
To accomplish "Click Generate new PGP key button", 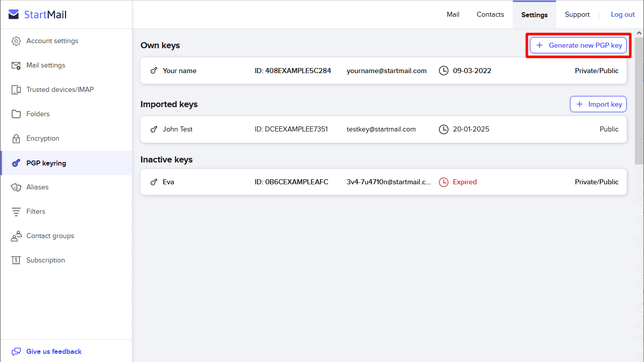I will [579, 45].
